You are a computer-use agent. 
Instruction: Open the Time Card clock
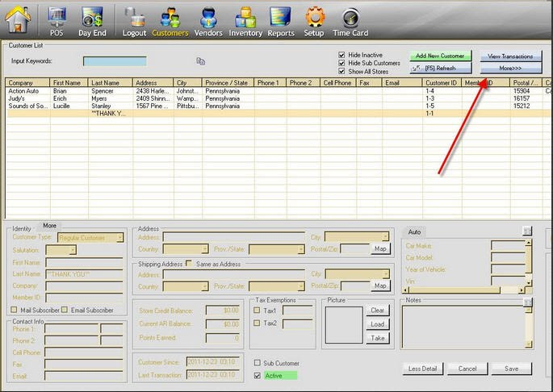(350, 21)
